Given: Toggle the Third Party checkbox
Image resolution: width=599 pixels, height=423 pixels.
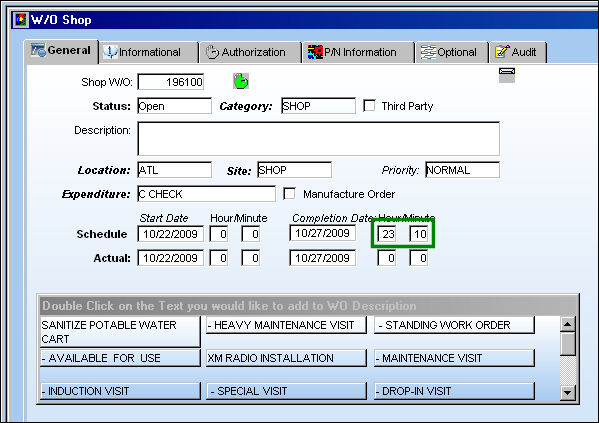Looking at the screenshot, I should 369,105.
